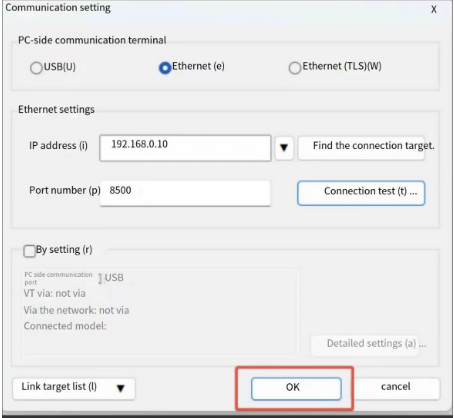This screenshot has height=418, width=454.
Task: Dismiss the dialog with the cancel button
Action: [396, 388]
